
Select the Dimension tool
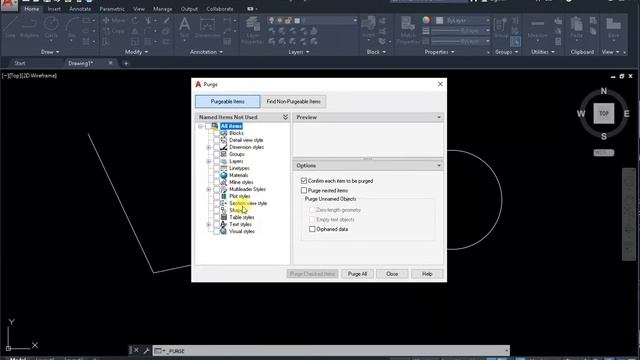[207, 27]
